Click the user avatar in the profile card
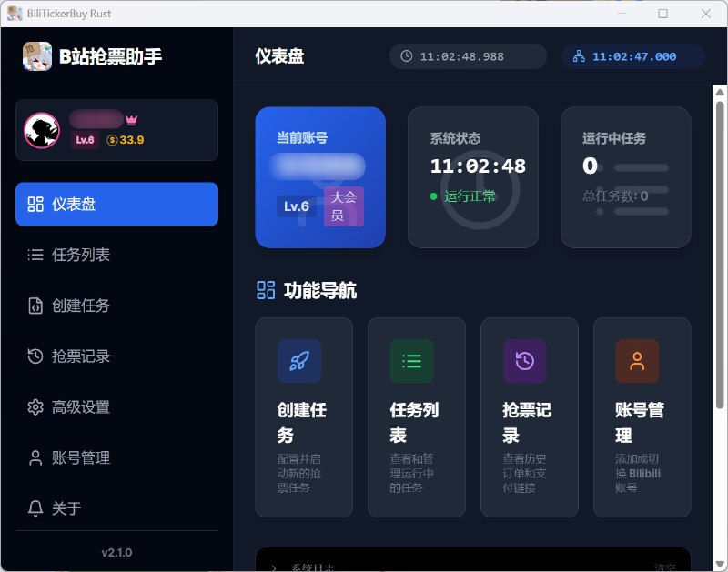This screenshot has width=728, height=572. pos(41,129)
